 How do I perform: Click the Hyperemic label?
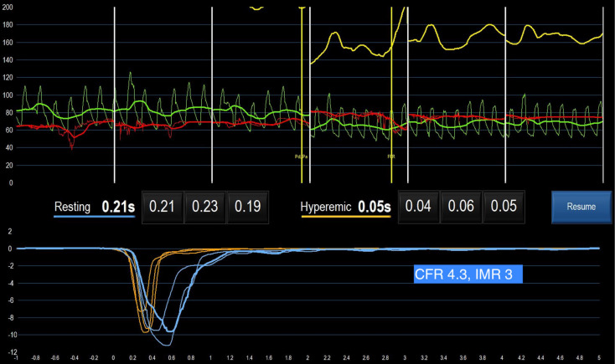[x=326, y=207]
